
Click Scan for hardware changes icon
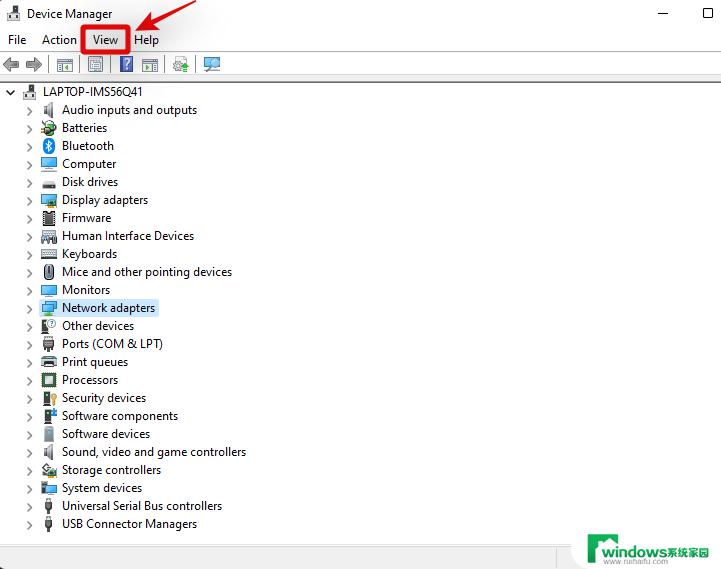tap(212, 64)
